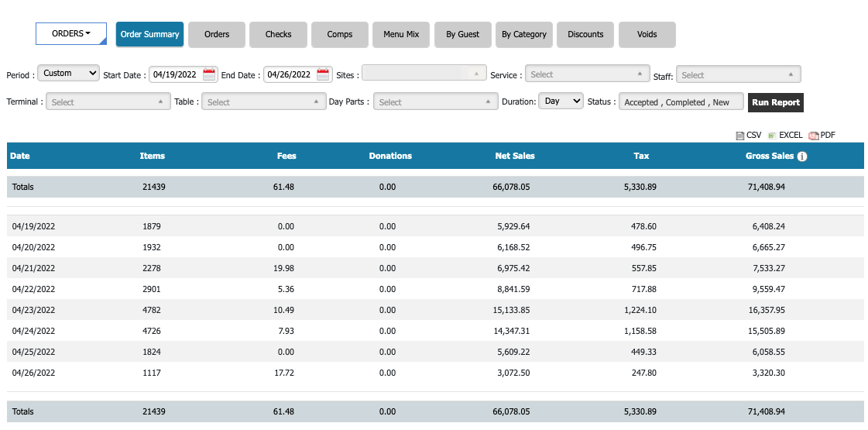Switch to the Orders tab

pos(217,34)
